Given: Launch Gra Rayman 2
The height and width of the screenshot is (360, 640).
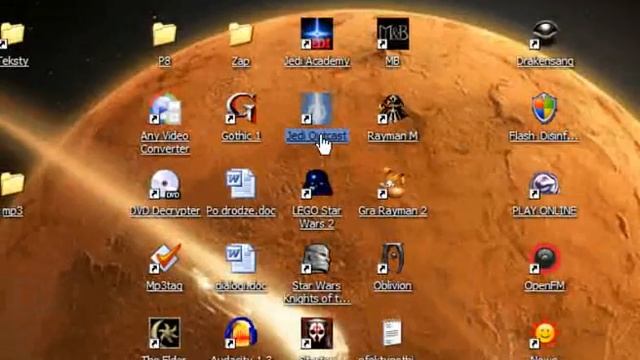Looking at the screenshot, I should (x=393, y=184).
